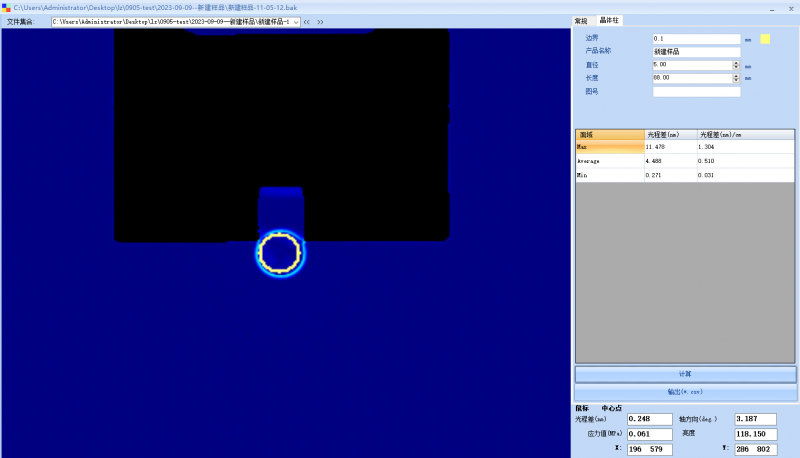Click the 边界 input field
800x458 pixels.
[696, 39]
